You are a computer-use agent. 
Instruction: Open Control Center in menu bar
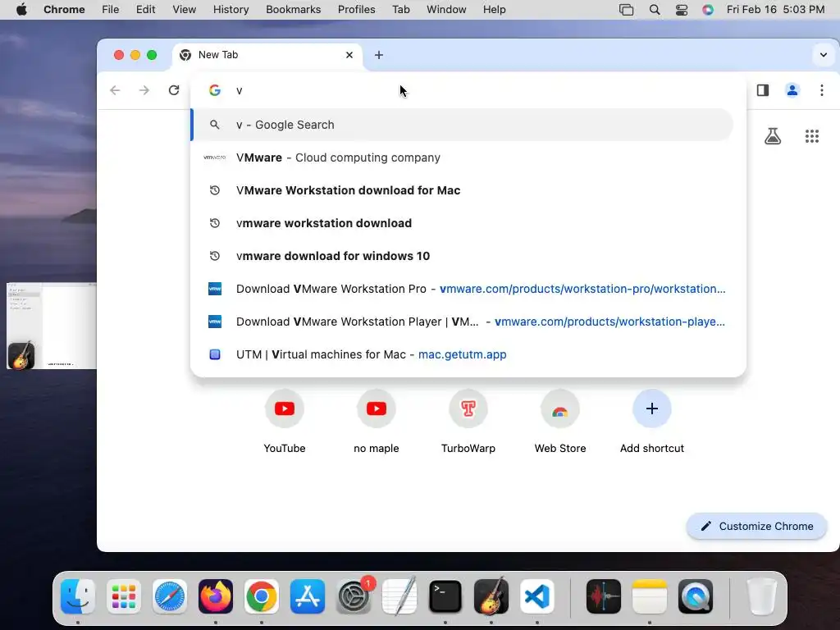tap(682, 9)
